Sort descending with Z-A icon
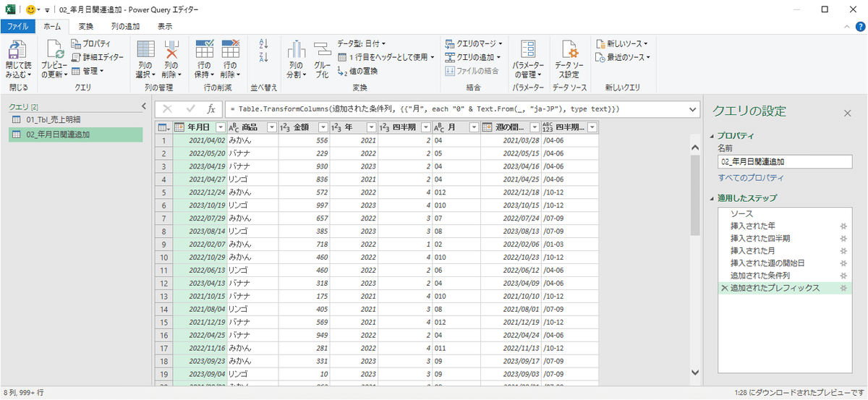 tap(263, 57)
